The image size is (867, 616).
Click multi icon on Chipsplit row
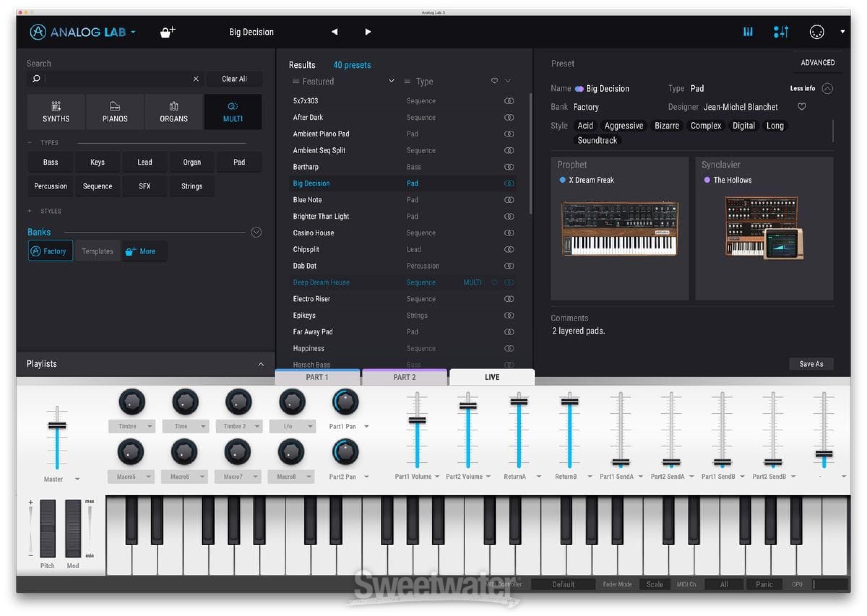509,250
